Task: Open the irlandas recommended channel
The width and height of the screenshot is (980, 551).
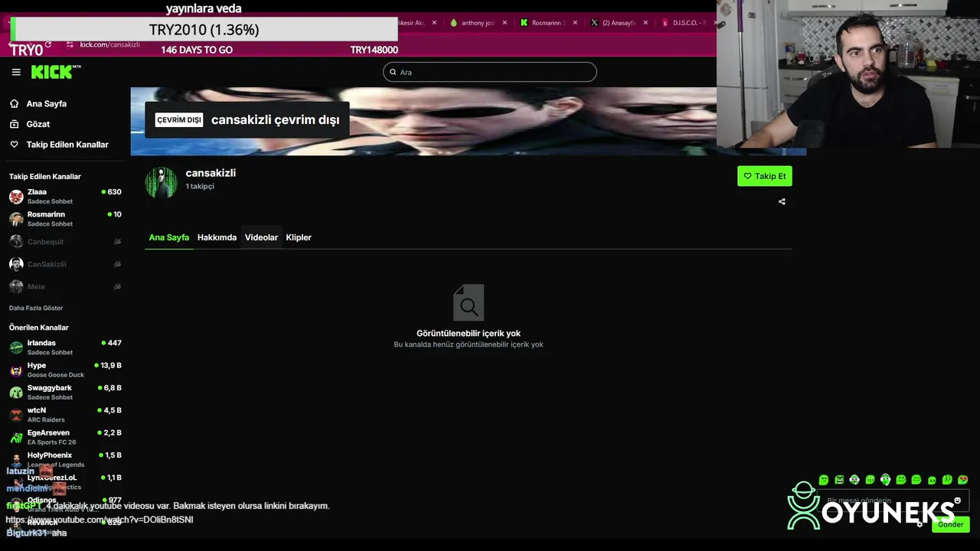Action: (x=65, y=347)
